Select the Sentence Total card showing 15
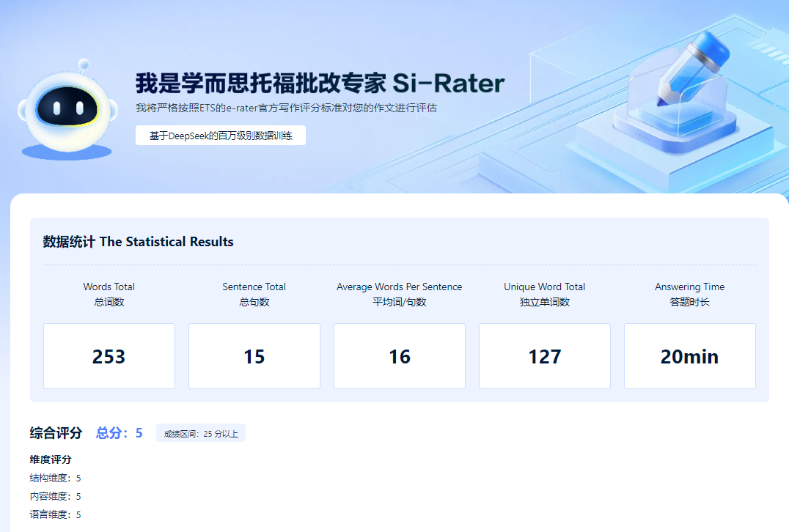The width and height of the screenshot is (789, 532). coord(254,356)
